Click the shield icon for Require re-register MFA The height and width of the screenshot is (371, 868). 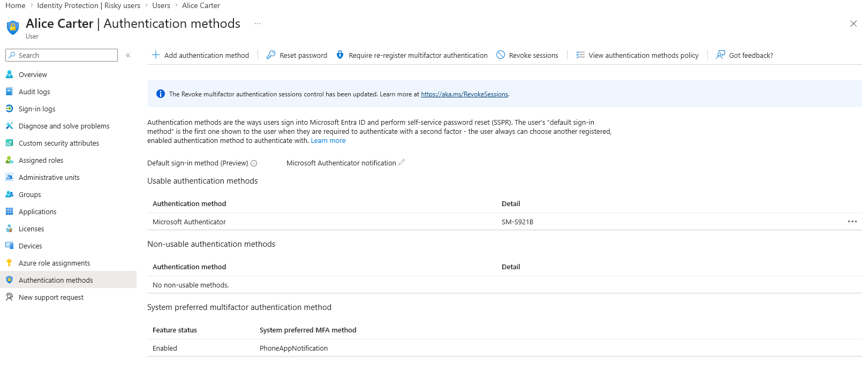point(340,55)
